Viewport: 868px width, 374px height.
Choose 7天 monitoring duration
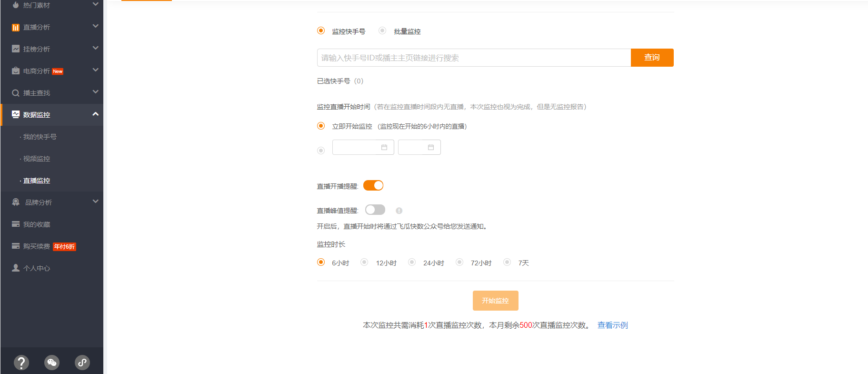507,262
